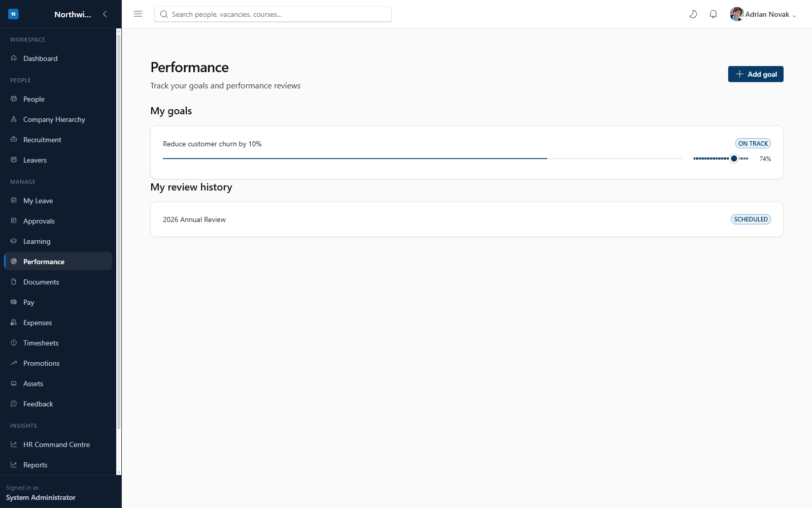Open the Approvals label

39,221
